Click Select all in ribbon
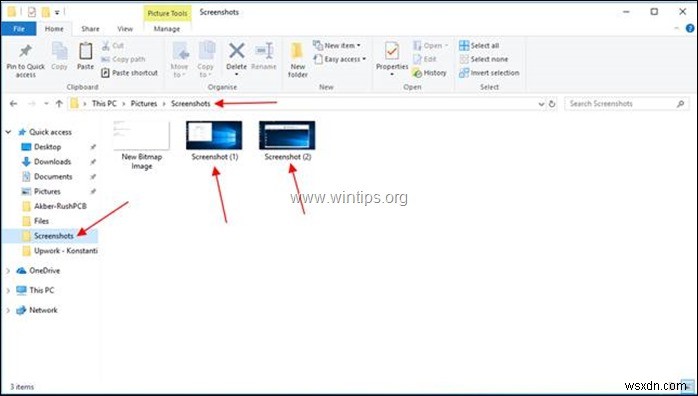 click(479, 45)
